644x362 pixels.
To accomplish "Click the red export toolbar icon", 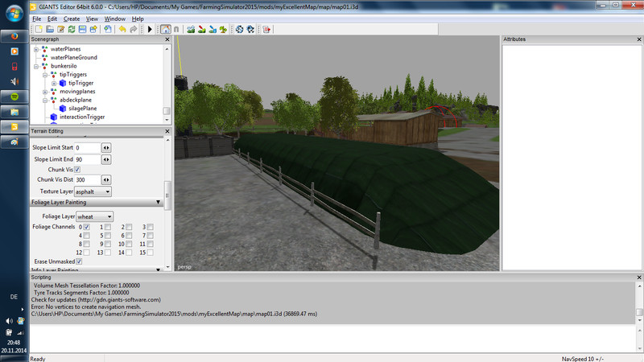I will pyautogui.click(x=266, y=29).
